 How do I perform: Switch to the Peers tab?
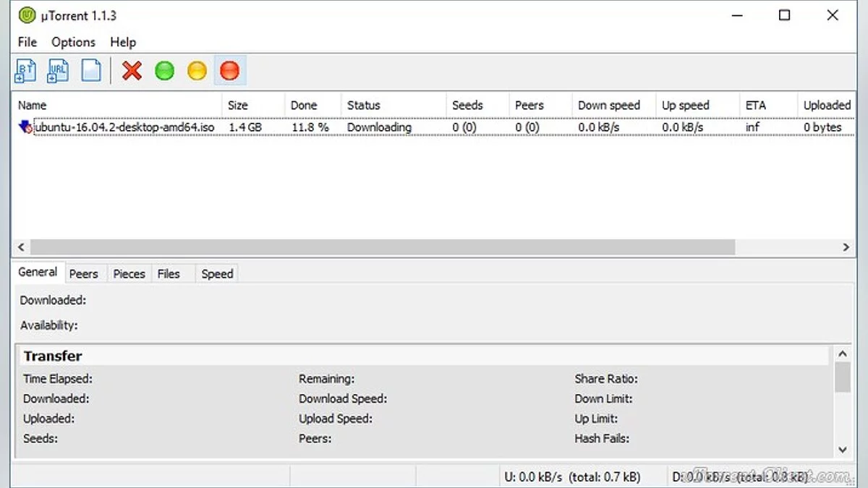coord(83,274)
